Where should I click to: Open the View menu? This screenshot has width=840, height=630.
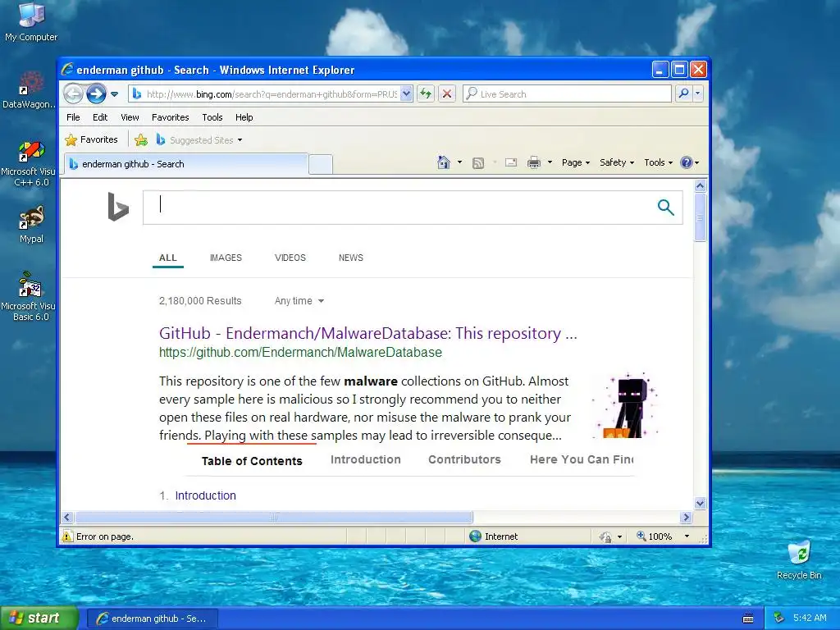pyautogui.click(x=130, y=117)
